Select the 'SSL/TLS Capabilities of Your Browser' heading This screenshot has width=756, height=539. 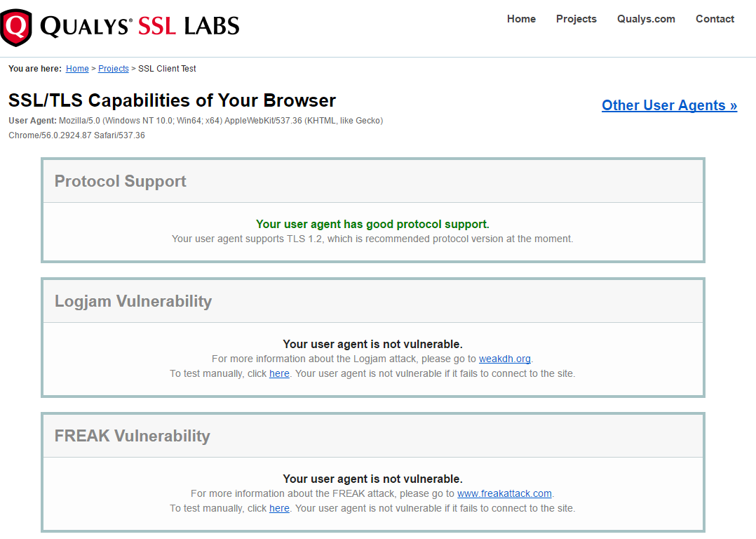pyautogui.click(x=172, y=100)
